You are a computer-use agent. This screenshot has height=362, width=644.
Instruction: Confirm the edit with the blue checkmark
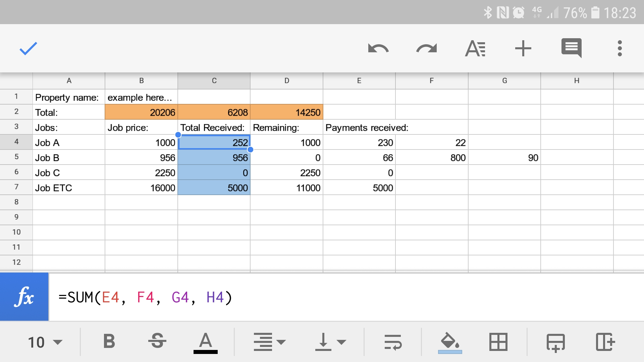tap(28, 49)
